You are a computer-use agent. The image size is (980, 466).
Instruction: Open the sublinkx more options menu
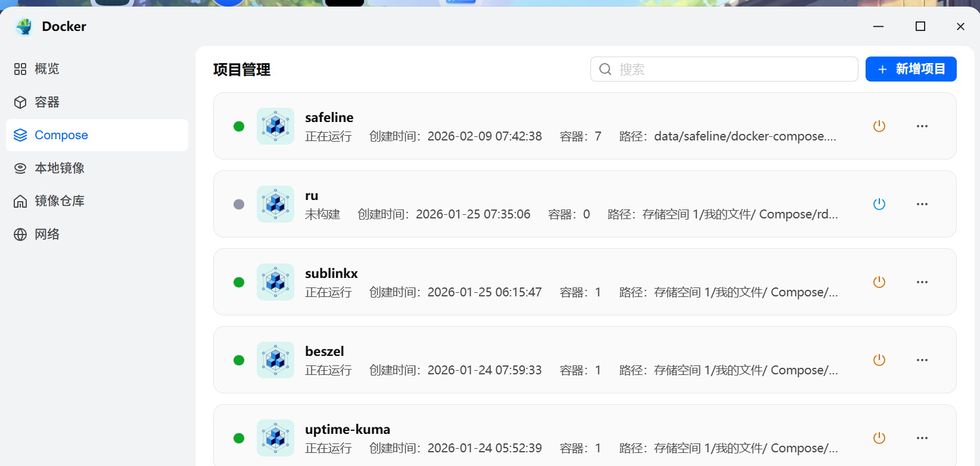pyautogui.click(x=922, y=282)
